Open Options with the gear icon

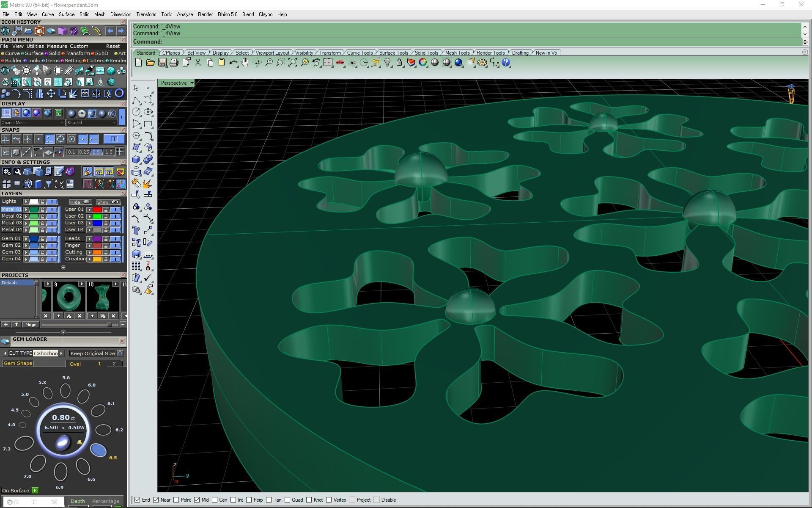[x=482, y=63]
